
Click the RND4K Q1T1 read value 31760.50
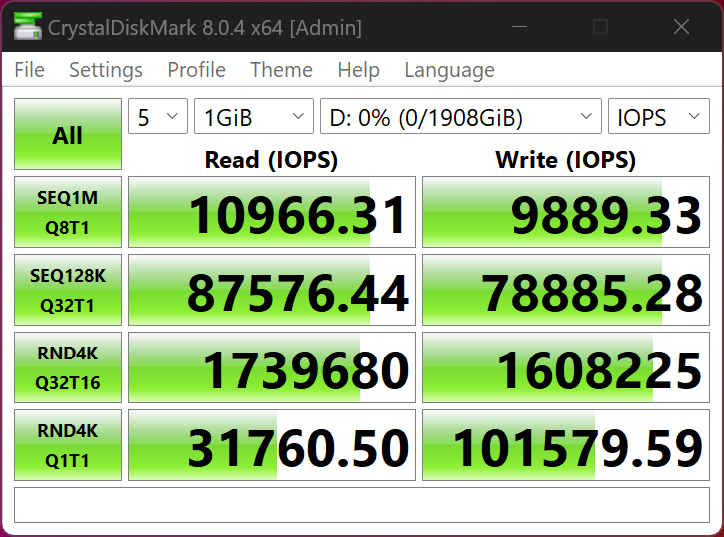[x=272, y=445]
